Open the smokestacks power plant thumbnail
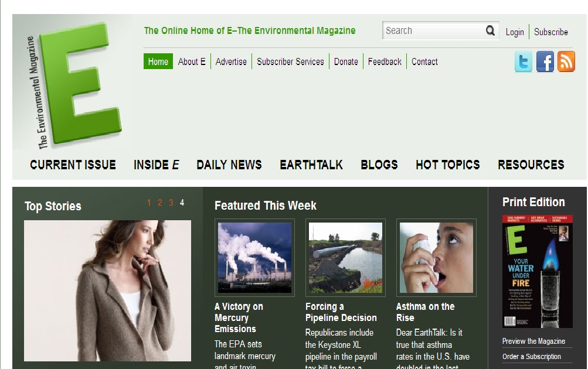This screenshot has width=588, height=369. click(254, 258)
